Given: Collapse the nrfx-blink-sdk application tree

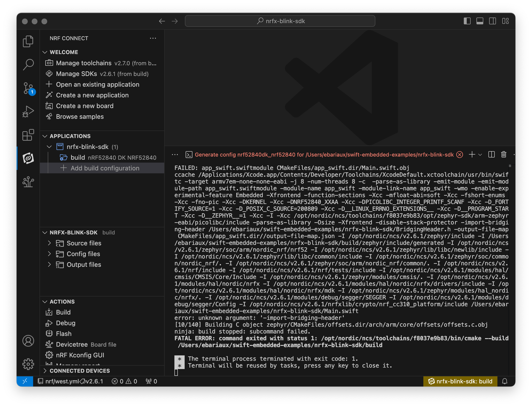Looking at the screenshot, I should point(49,147).
